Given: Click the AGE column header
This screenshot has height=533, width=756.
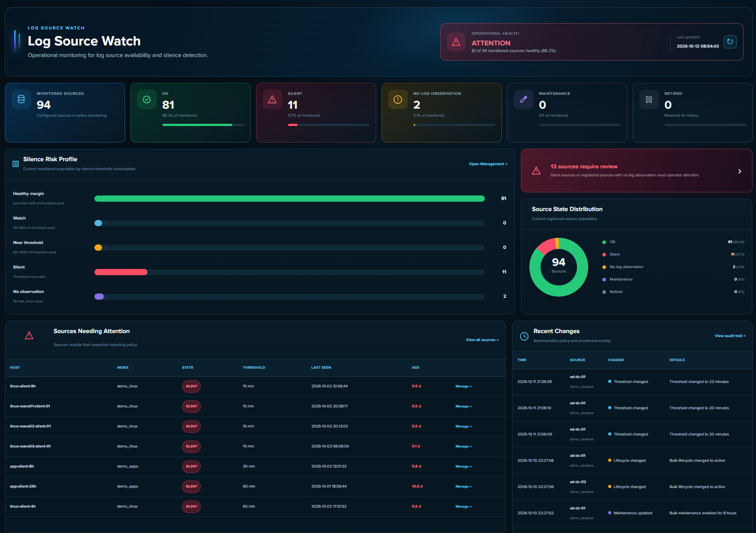Looking at the screenshot, I should pyautogui.click(x=415, y=368).
